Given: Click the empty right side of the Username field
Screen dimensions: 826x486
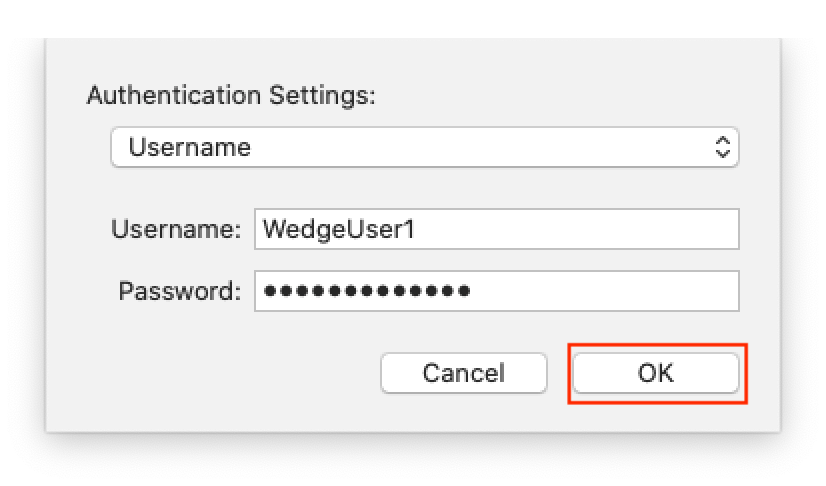Looking at the screenshot, I should point(600,229).
